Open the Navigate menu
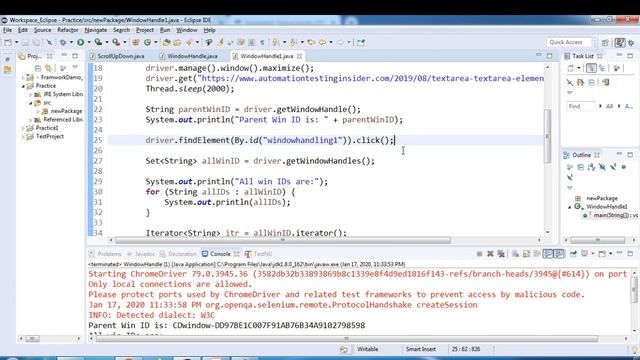640x360 pixels. pos(96,30)
